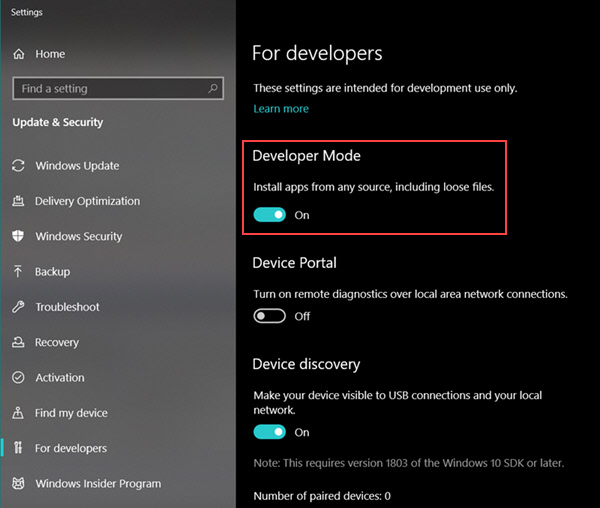Open the Recovery page

[57, 342]
